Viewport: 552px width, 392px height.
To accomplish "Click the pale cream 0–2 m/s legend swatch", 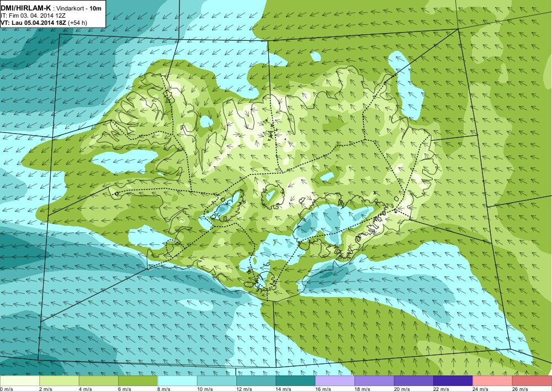I will tap(20, 381).
